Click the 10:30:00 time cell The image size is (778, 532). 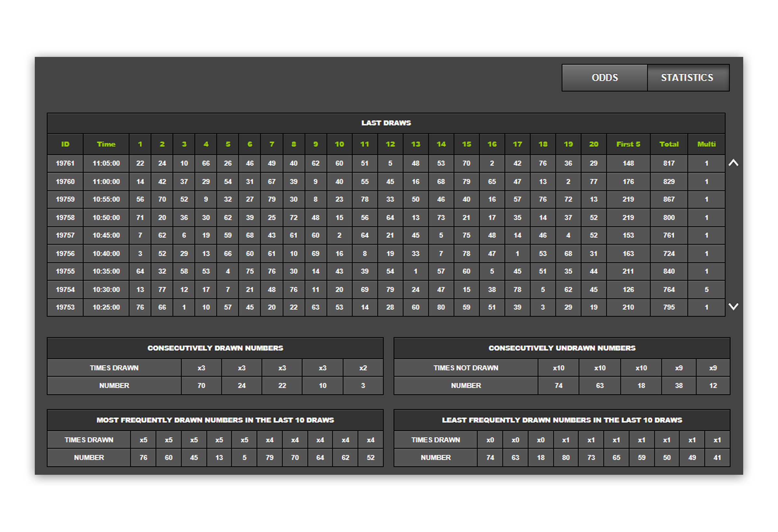point(106,290)
